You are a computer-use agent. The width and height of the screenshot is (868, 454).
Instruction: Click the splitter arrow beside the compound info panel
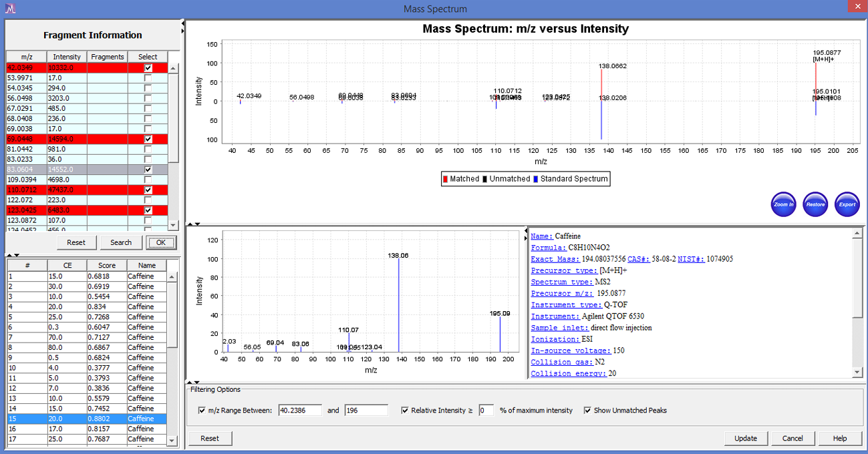tap(525, 238)
